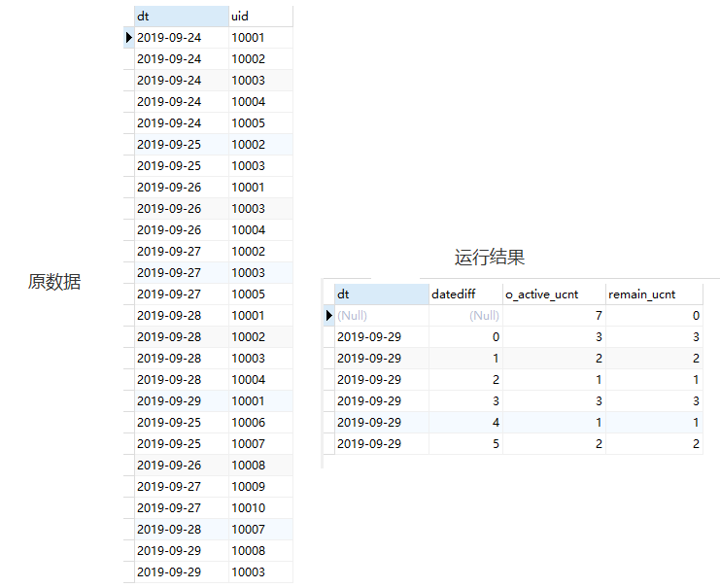Screen dimensions: 720x588
Task: Select the uid 10001 cell dated 2019-09-26
Action: [x=260, y=187]
